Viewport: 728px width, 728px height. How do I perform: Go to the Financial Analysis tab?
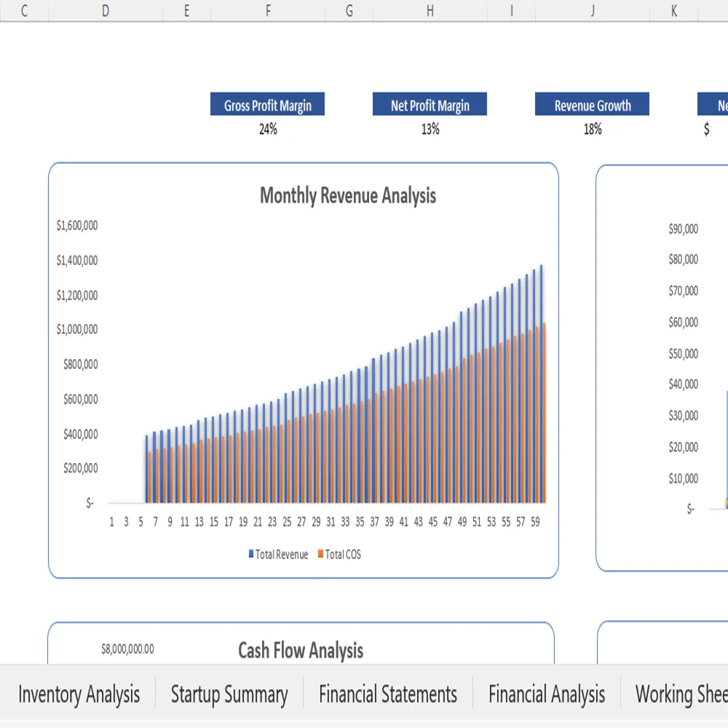tap(547, 694)
